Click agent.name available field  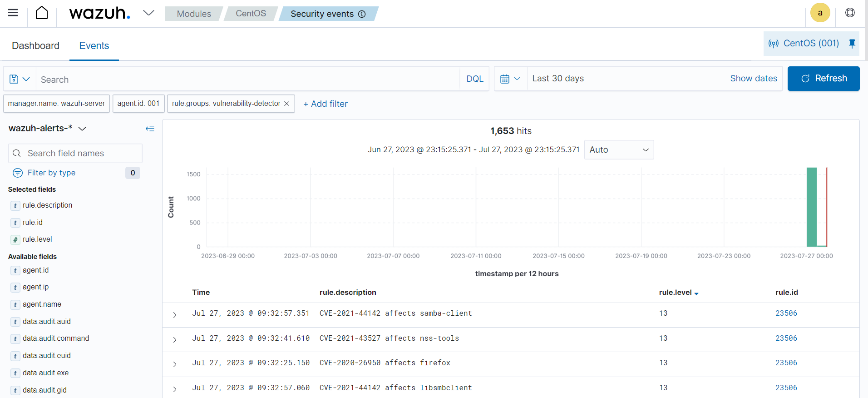click(42, 304)
